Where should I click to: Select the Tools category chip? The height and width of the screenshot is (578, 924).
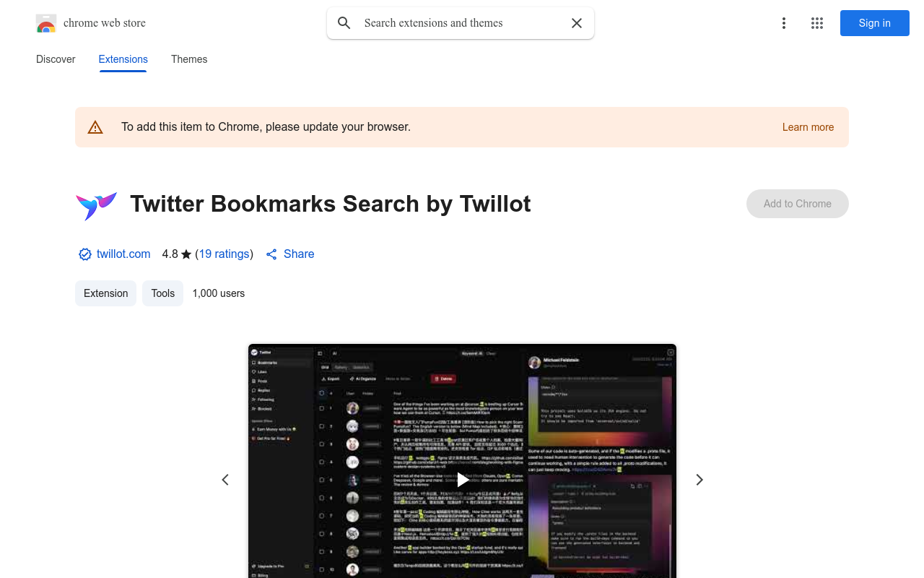pyautogui.click(x=163, y=293)
